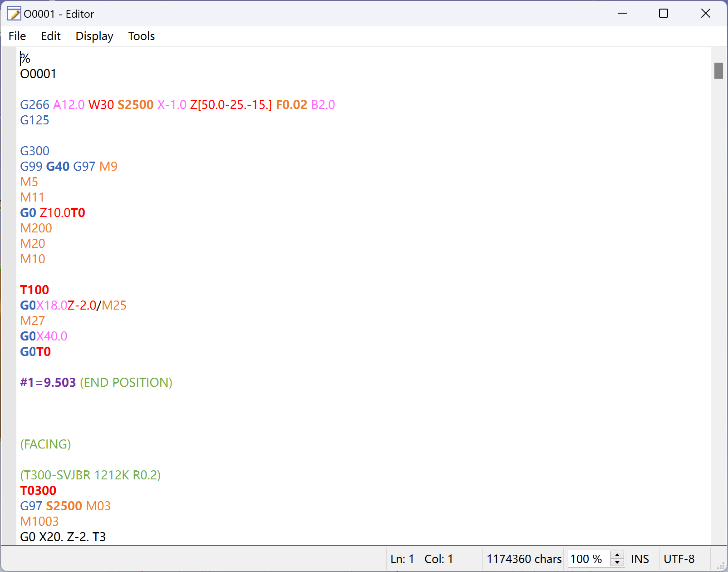The image size is (728, 572).
Task: Minimize the Editor window
Action: [x=622, y=14]
